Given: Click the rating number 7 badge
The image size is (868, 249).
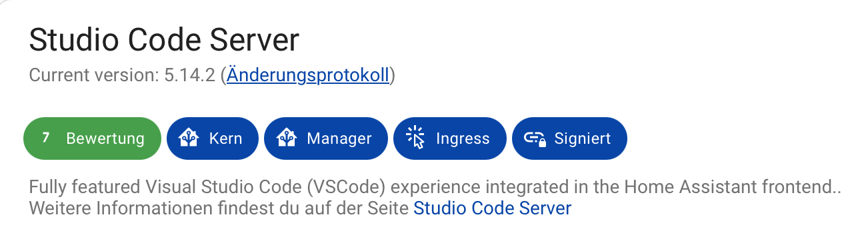Looking at the screenshot, I should point(45,138).
